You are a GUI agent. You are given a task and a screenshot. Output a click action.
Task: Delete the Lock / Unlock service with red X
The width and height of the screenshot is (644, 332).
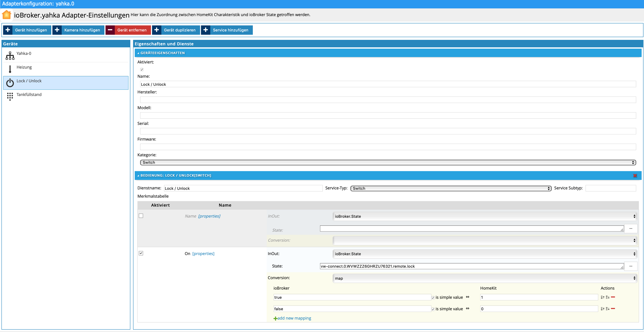click(x=635, y=176)
